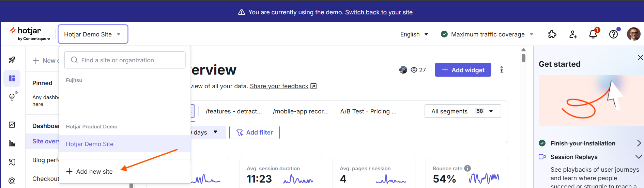Click the Add filter button

pyautogui.click(x=255, y=132)
